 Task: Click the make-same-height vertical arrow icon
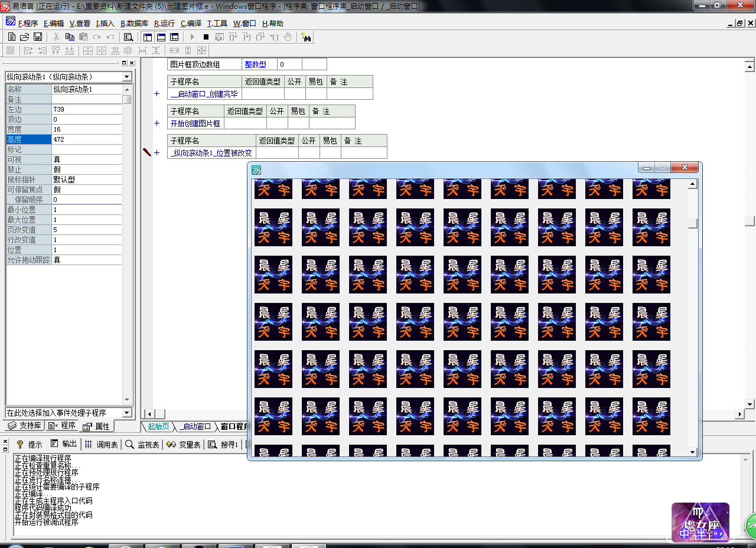pos(188,50)
